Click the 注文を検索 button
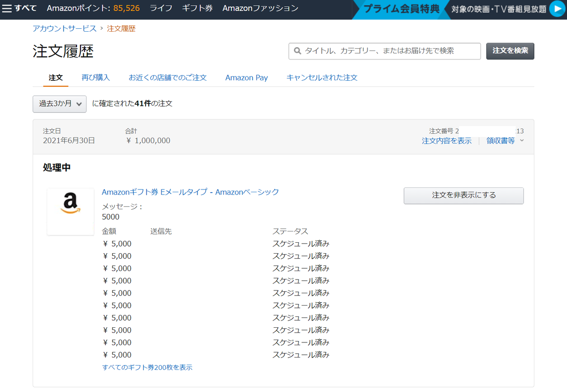Viewport: 567px width, 392px height. point(510,51)
